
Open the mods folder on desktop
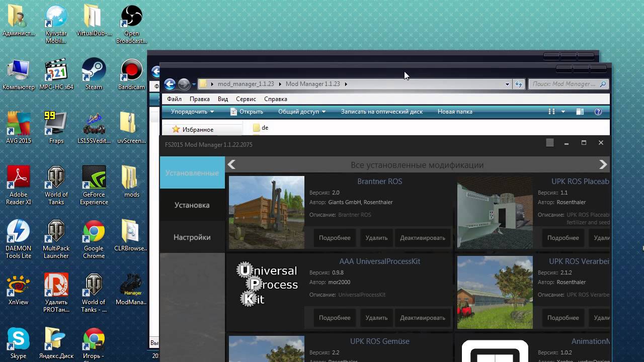coord(131,182)
